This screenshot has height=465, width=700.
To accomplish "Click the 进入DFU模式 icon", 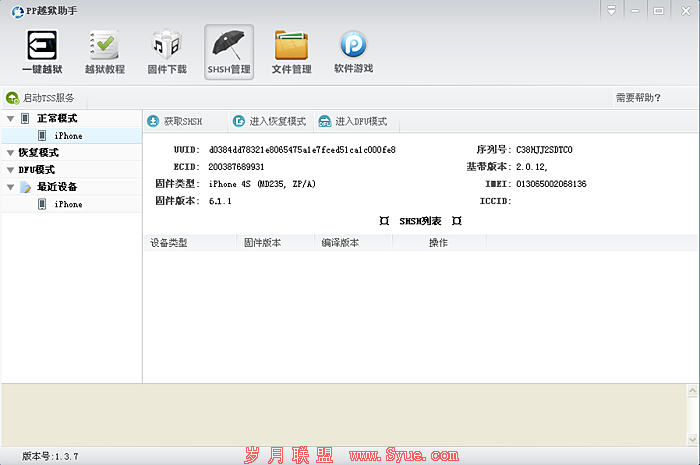I will coord(325,121).
